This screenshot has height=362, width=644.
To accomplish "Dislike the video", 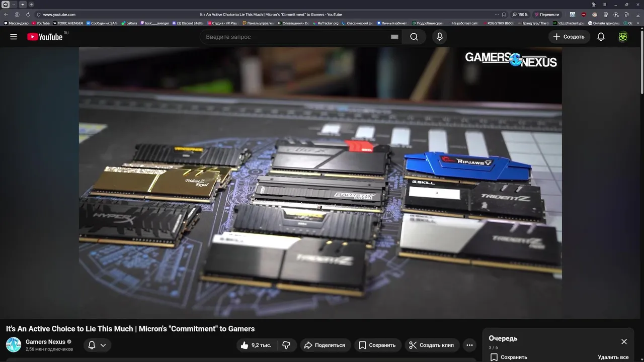I will pos(286,345).
